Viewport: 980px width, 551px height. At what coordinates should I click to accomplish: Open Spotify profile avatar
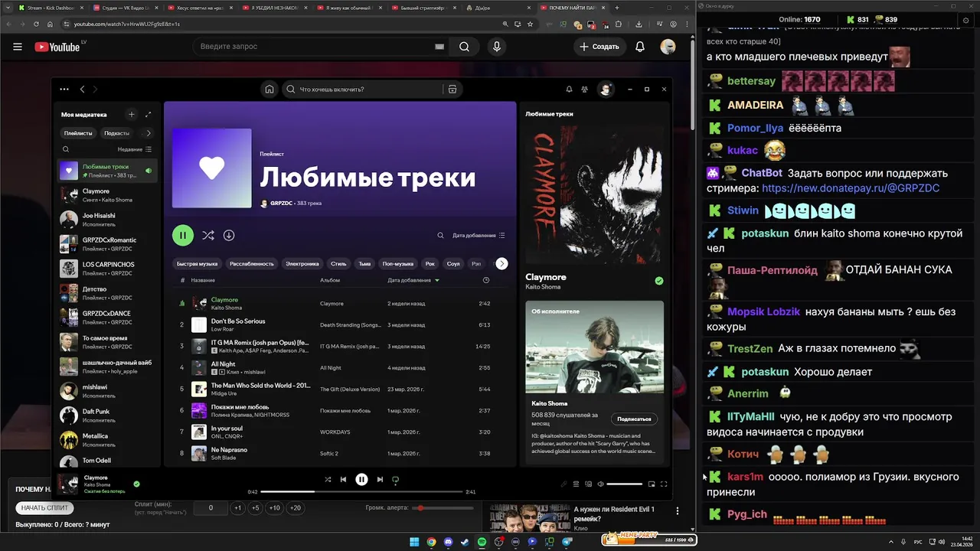606,90
